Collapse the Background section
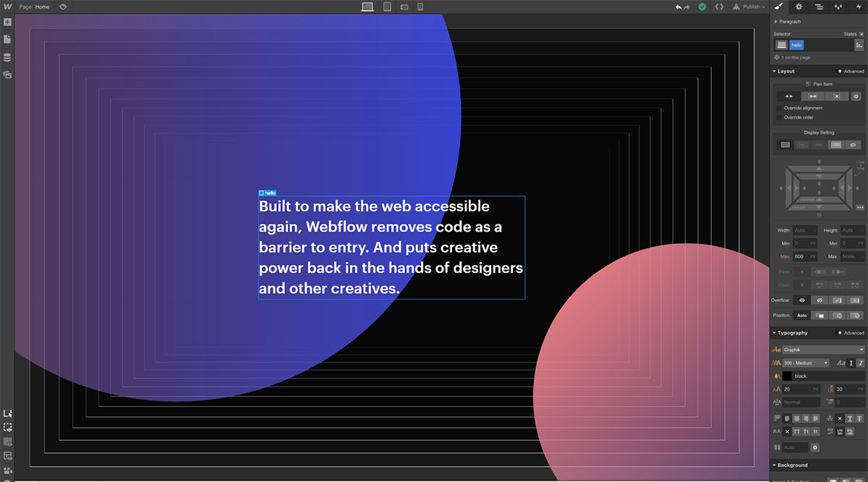 click(792, 465)
